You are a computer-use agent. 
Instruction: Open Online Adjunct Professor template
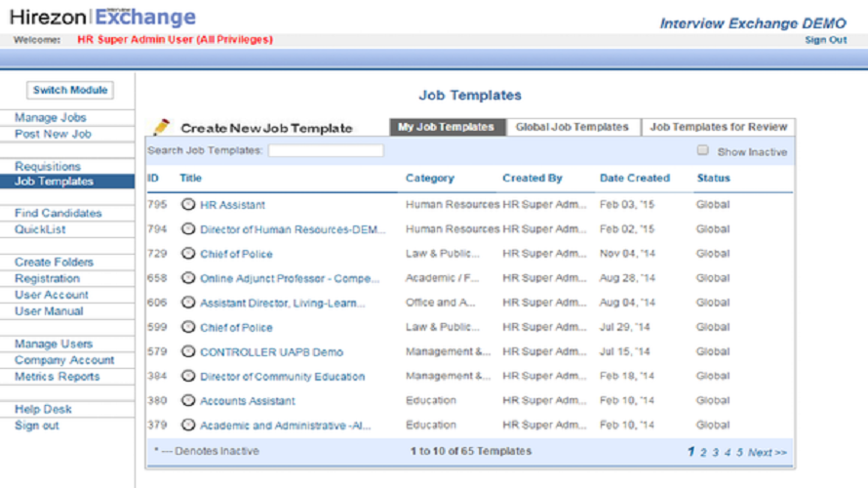point(290,278)
